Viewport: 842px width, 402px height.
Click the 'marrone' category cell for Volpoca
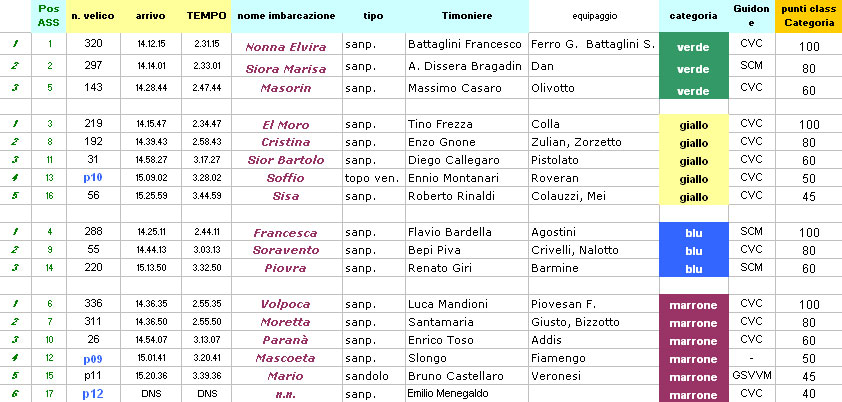[x=693, y=304]
